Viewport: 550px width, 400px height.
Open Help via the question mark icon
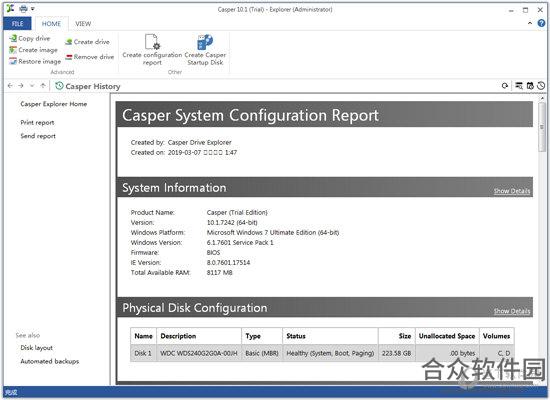pos(541,23)
